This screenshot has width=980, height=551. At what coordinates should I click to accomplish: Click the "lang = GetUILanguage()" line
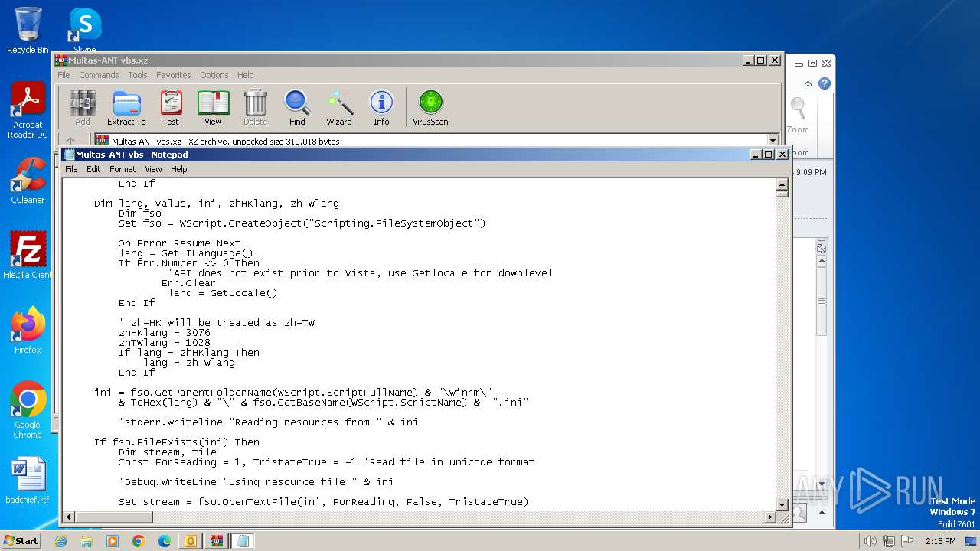pyautogui.click(x=185, y=253)
